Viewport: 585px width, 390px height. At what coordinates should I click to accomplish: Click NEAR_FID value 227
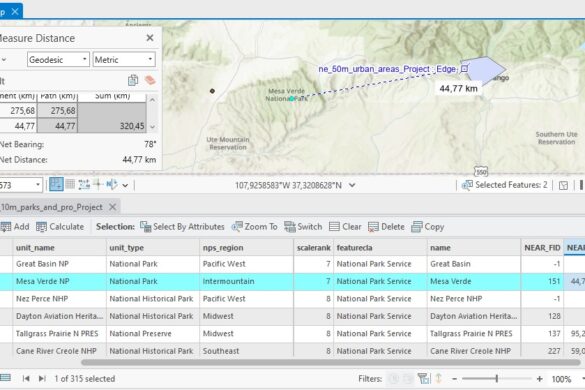click(542, 351)
